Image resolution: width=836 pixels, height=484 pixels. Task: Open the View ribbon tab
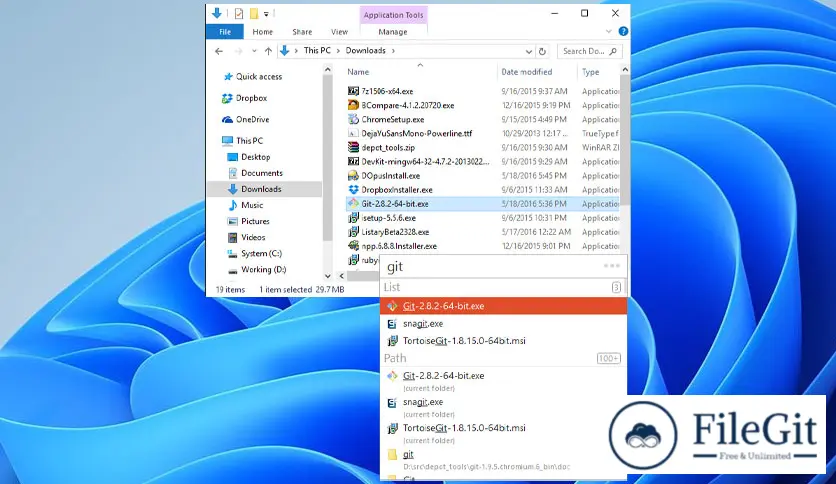click(x=339, y=32)
